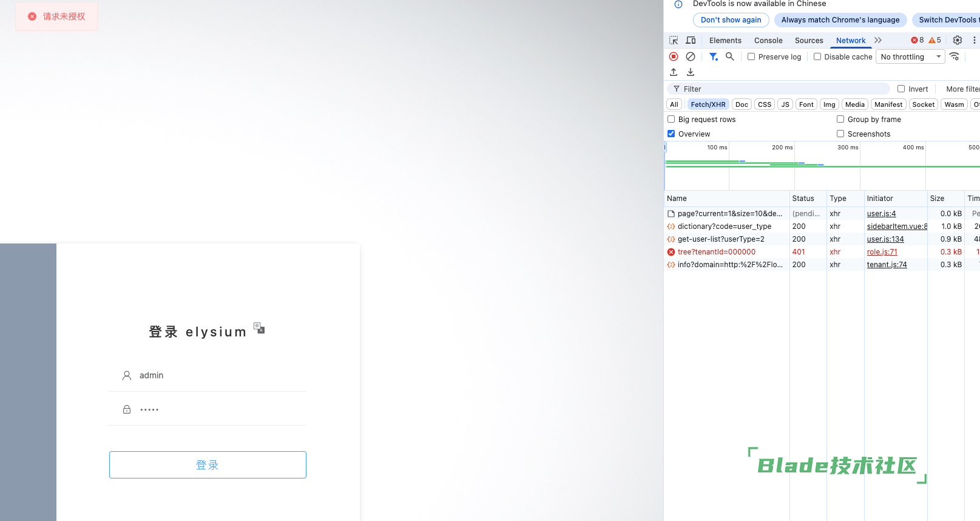The height and width of the screenshot is (521, 980).
Task: Clear the network log
Action: click(x=691, y=56)
